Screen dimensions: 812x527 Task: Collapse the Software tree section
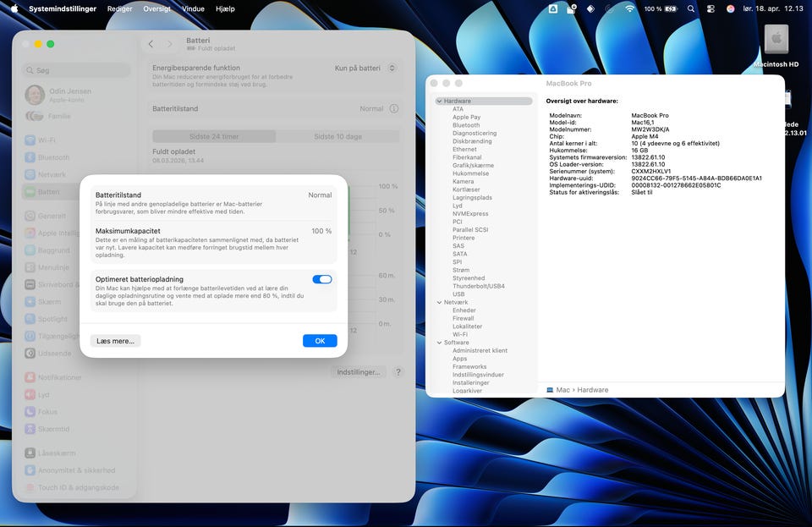point(440,343)
